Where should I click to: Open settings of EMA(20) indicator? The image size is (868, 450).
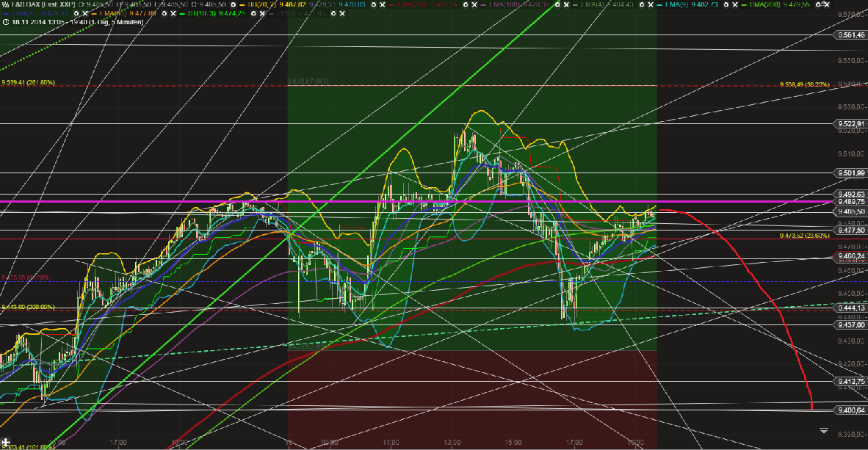76,13
